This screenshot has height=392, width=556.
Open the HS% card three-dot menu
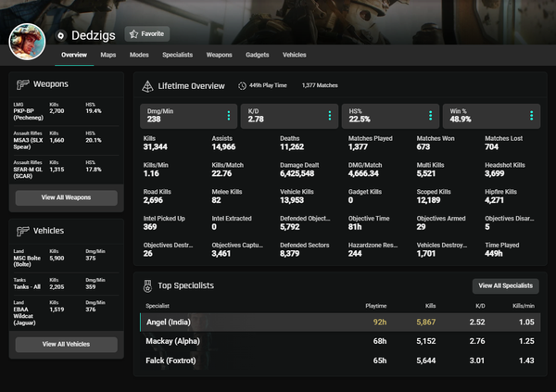click(428, 116)
